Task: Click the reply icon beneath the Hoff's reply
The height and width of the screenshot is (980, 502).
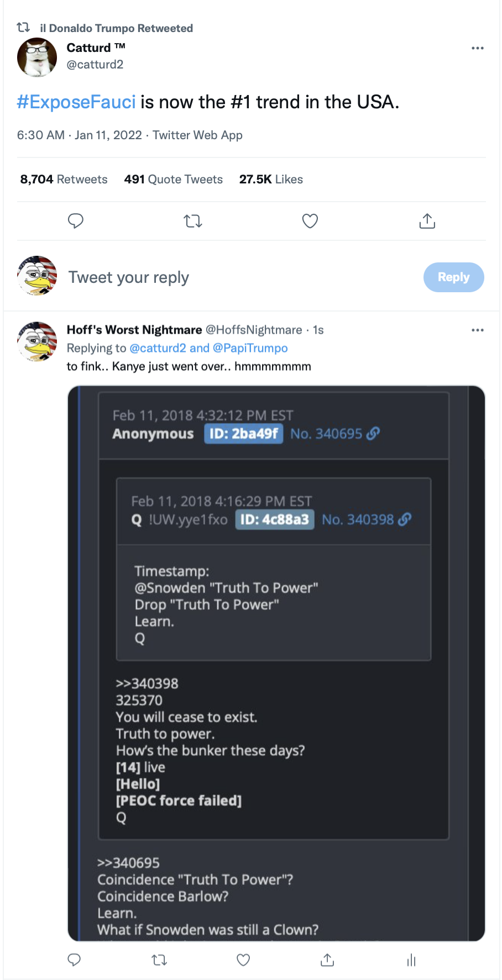Action: pyautogui.click(x=74, y=960)
